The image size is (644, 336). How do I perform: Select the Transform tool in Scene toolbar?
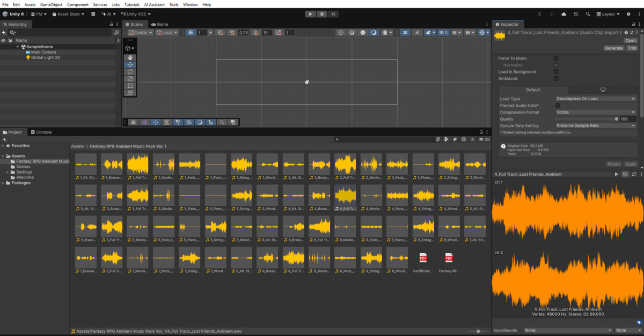130,92
